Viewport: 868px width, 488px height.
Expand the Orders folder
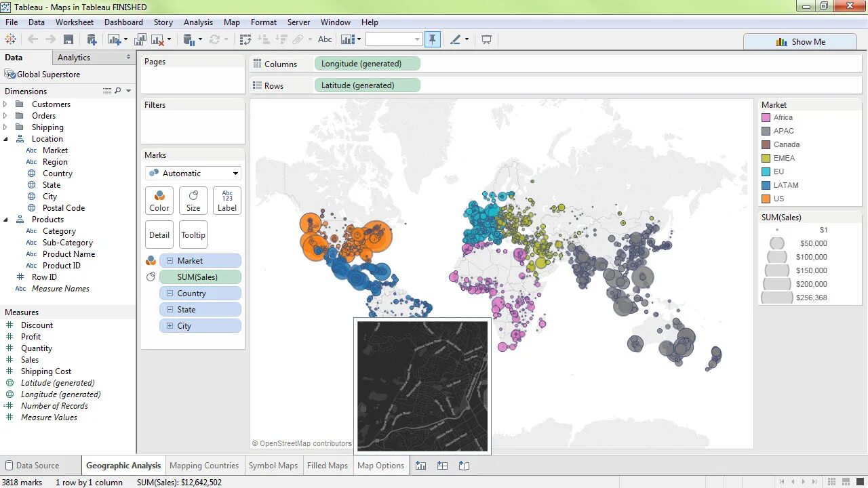pyautogui.click(x=5, y=116)
